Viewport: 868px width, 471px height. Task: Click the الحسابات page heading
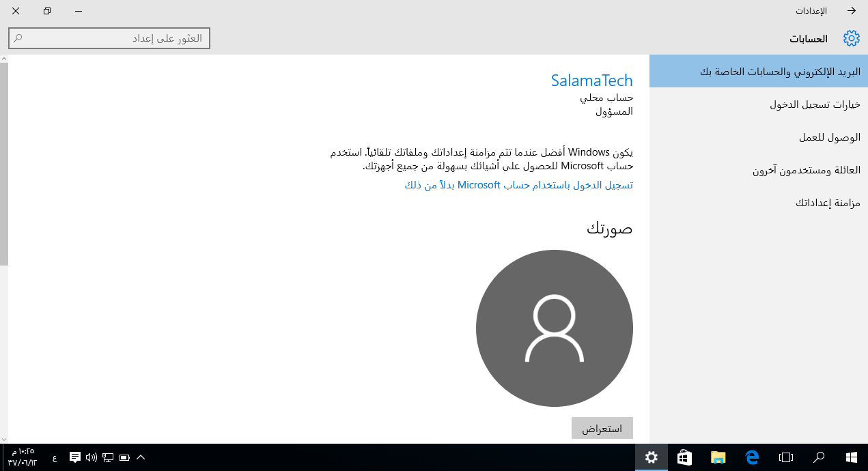tap(809, 39)
